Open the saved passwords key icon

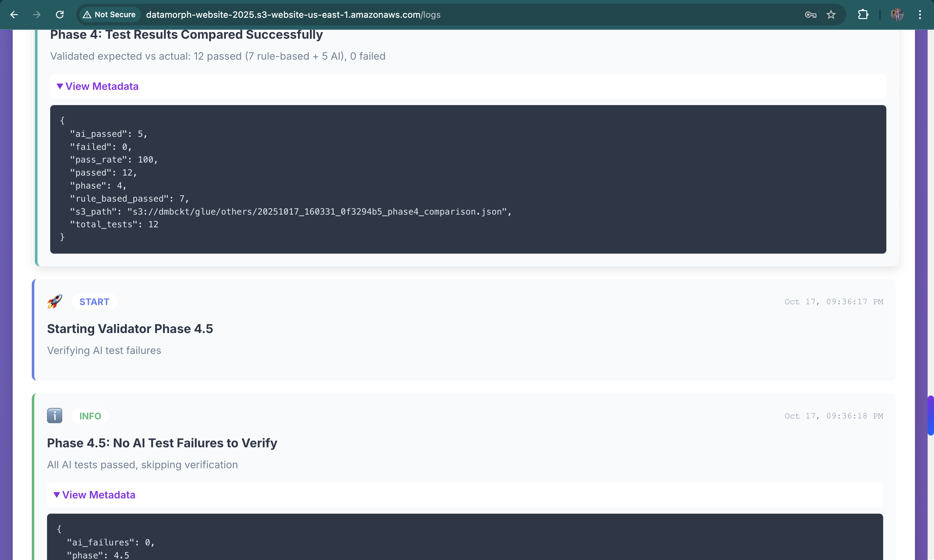(810, 15)
